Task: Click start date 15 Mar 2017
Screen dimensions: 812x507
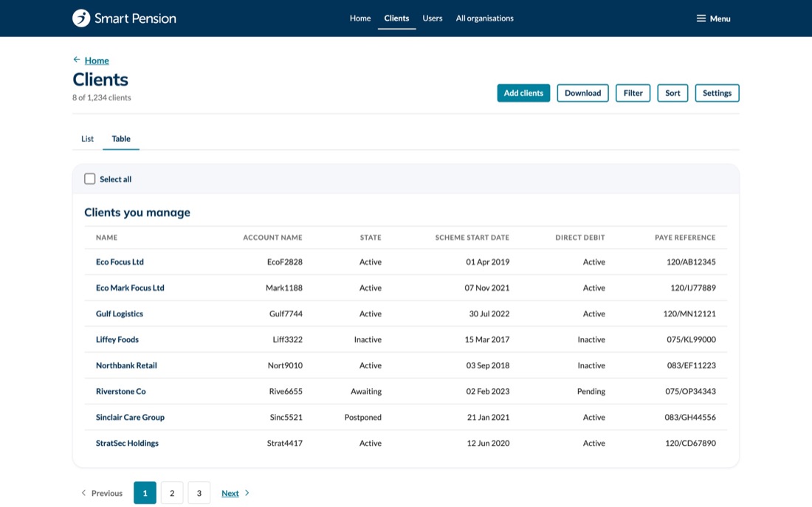Action: [x=486, y=339]
